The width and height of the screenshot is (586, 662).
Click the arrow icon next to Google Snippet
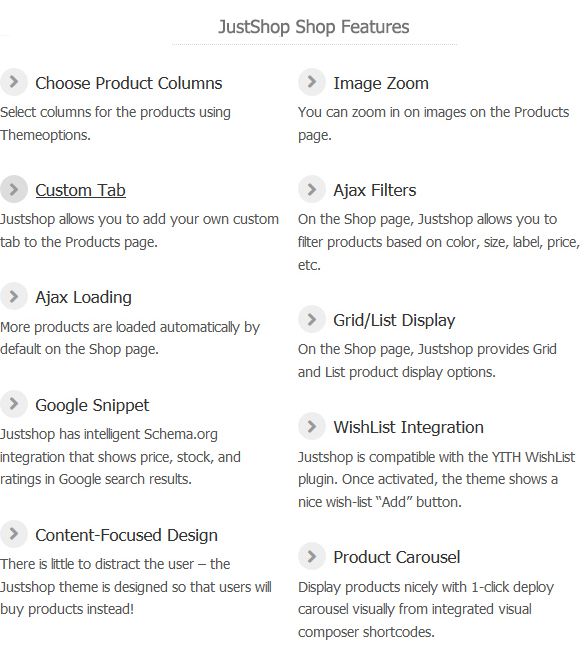(x=14, y=404)
